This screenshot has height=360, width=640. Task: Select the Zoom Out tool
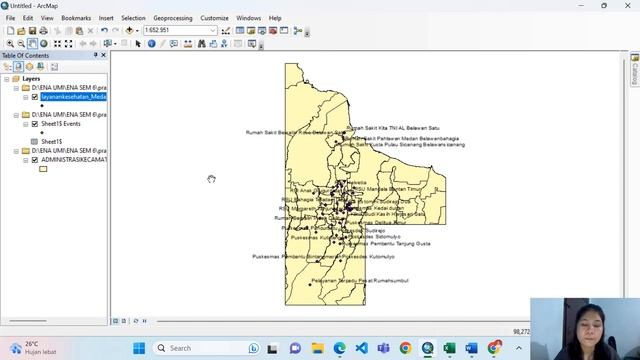click(x=21, y=44)
